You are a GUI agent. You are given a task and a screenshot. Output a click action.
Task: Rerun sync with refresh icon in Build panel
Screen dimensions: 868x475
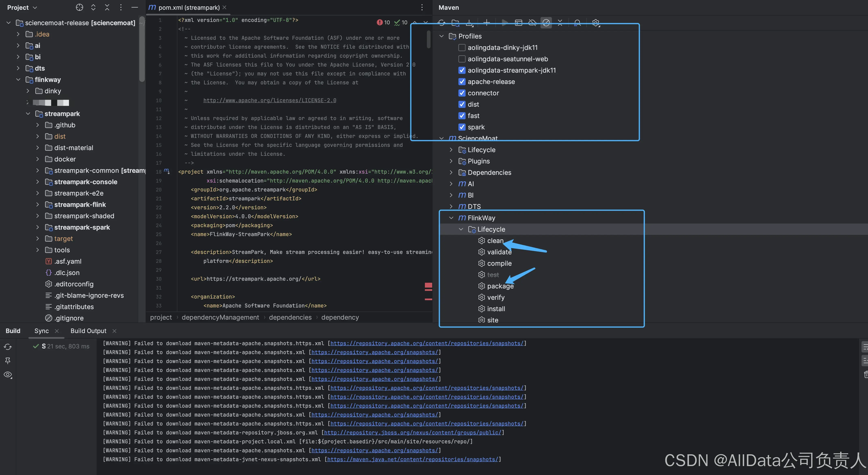pyautogui.click(x=8, y=347)
